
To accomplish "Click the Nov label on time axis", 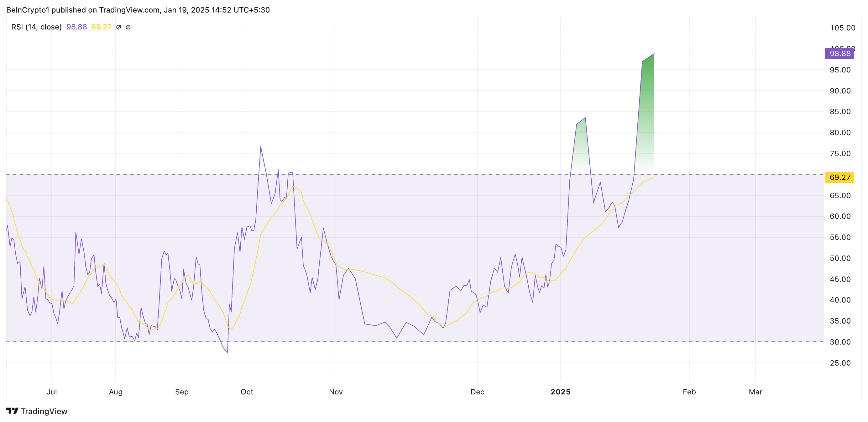I will point(336,392).
